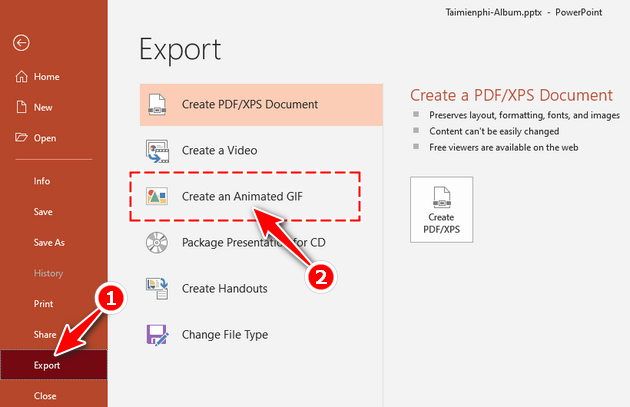Click the Package for CD disc icon

point(157,242)
